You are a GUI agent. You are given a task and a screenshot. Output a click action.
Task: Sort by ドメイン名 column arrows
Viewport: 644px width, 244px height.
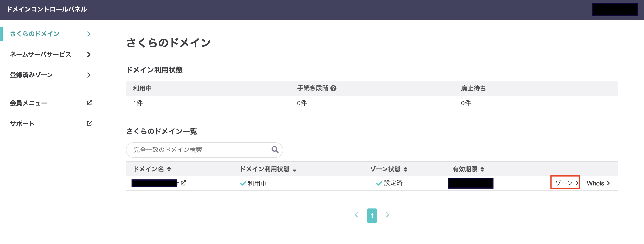coord(169,169)
